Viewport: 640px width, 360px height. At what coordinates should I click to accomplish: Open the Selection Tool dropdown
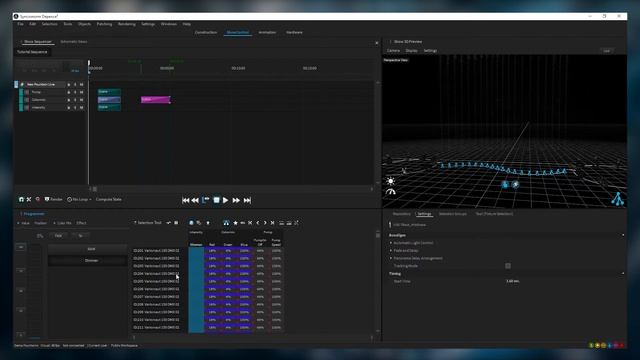[x=148, y=223]
